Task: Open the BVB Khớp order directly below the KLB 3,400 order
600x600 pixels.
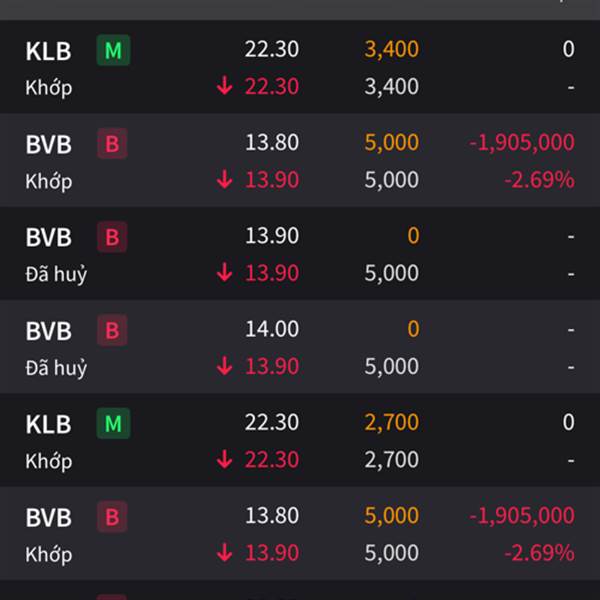Action: click(x=300, y=160)
